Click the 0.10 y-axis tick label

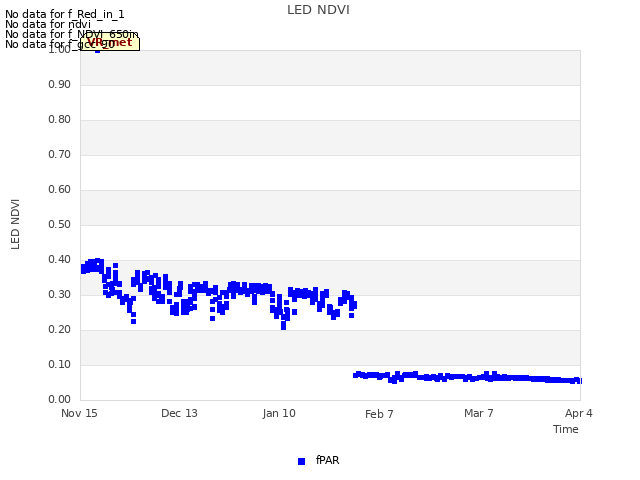(59, 364)
